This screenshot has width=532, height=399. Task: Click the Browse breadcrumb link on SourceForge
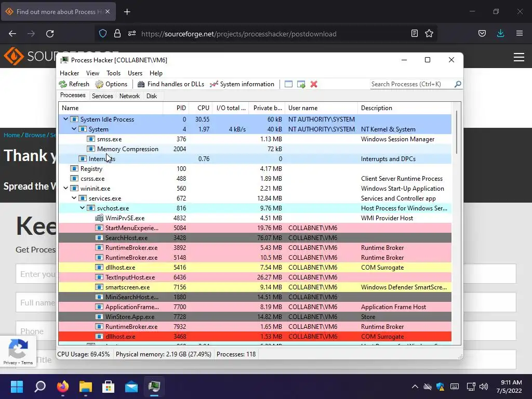35,135
